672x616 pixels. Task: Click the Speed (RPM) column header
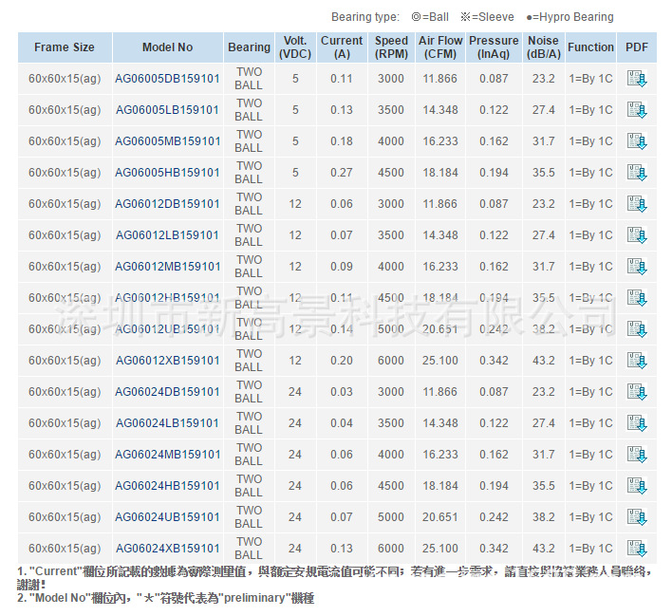coord(391,47)
